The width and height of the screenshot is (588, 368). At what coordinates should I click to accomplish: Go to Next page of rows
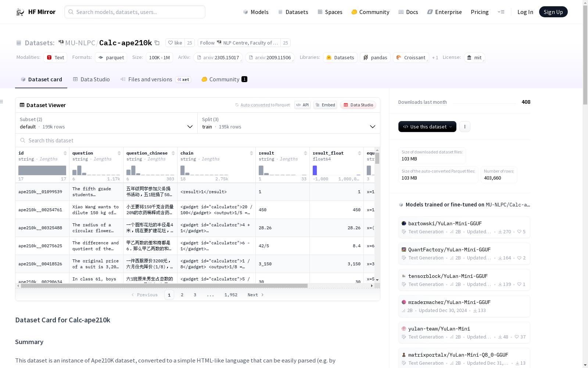click(x=255, y=295)
